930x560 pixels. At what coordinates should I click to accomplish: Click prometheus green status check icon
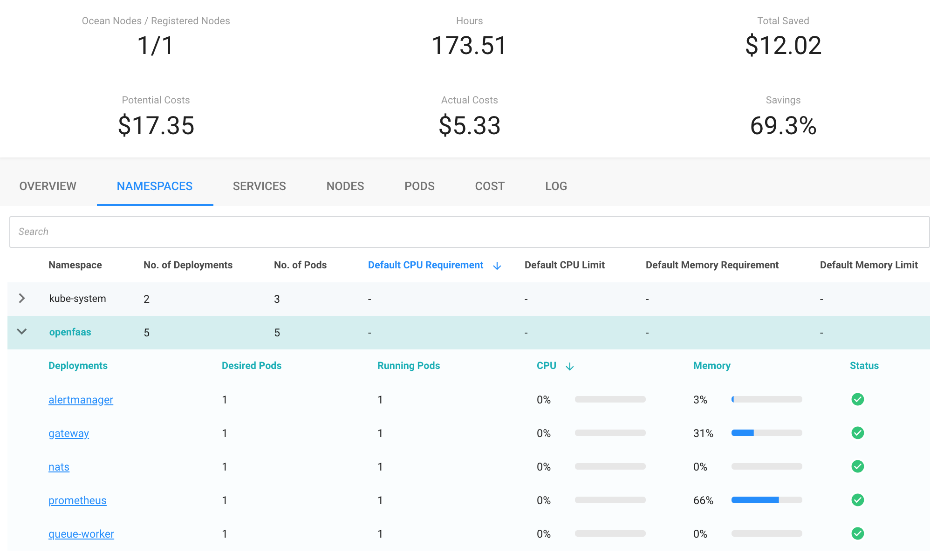click(857, 500)
